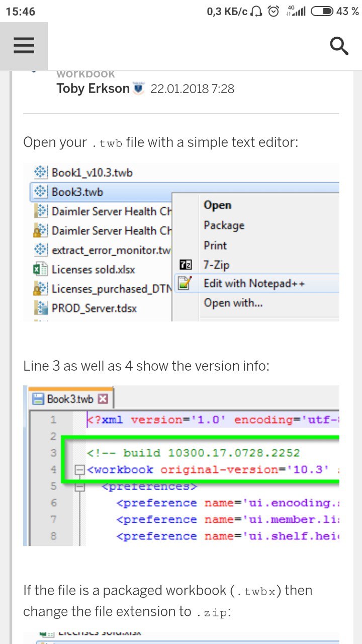Image resolution: width=362 pixels, height=644 pixels.
Task: Click the Licenses_purchased_DTN file entry
Action: coord(112,289)
